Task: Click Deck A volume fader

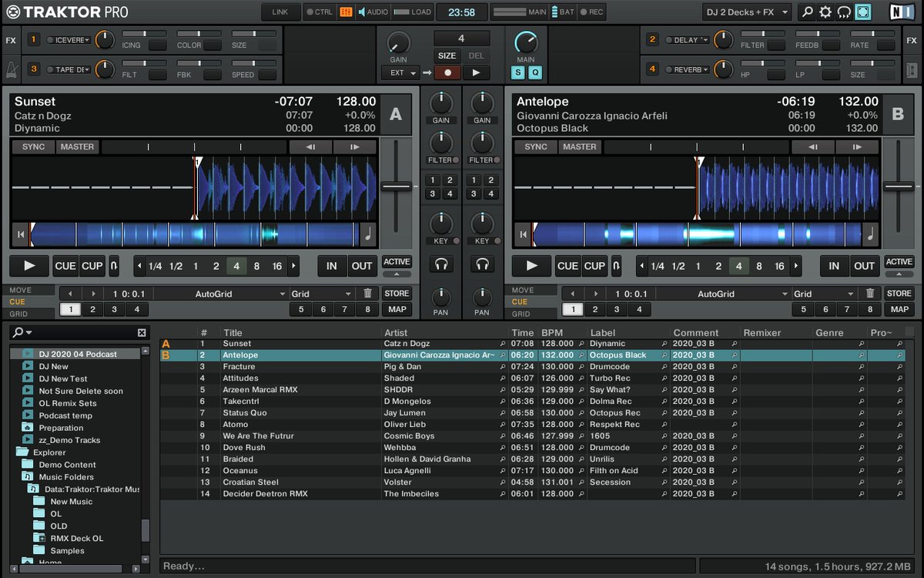Action: [x=397, y=187]
